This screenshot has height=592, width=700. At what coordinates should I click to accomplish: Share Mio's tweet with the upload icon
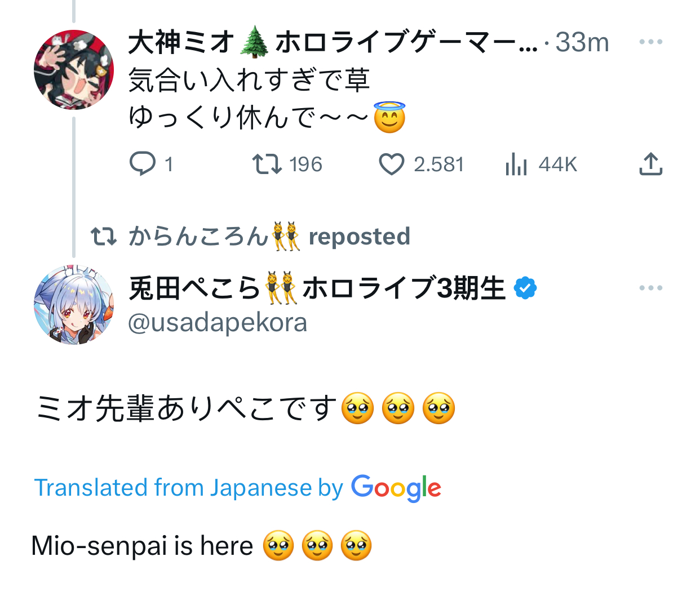coord(650,164)
